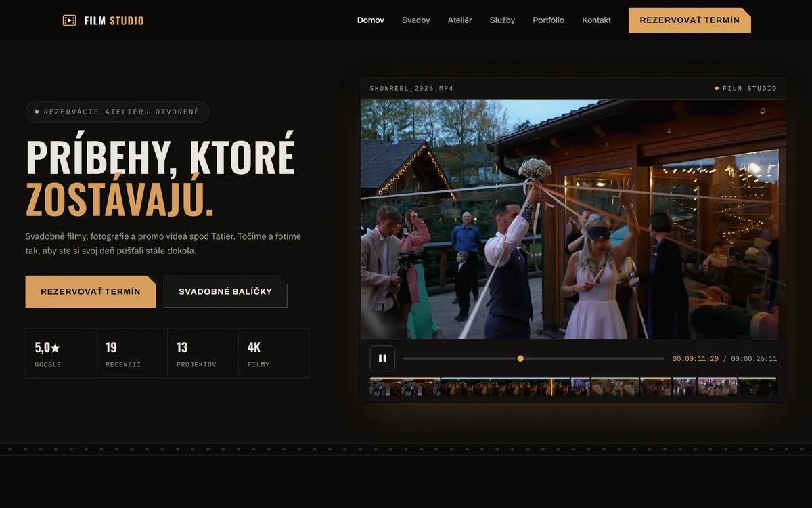
Task: Click the total duration 00:00:26:11
Action: coord(754,359)
